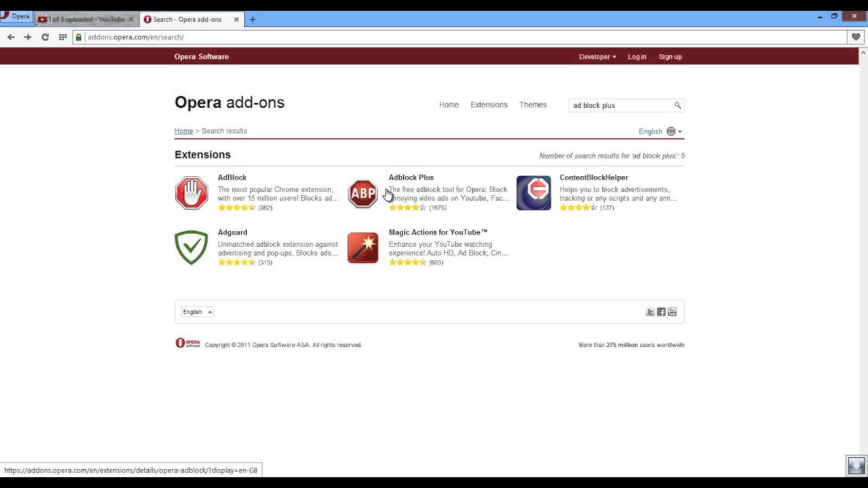Click the add-ons search input field
This screenshot has width=868, height=488.
click(620, 106)
